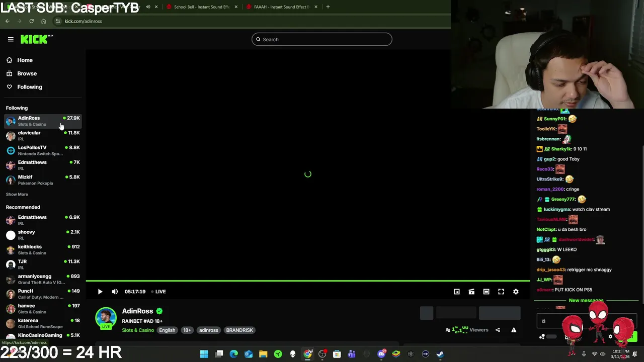Open browser home page
This screenshot has height=362, width=644.
pyautogui.click(x=43, y=21)
